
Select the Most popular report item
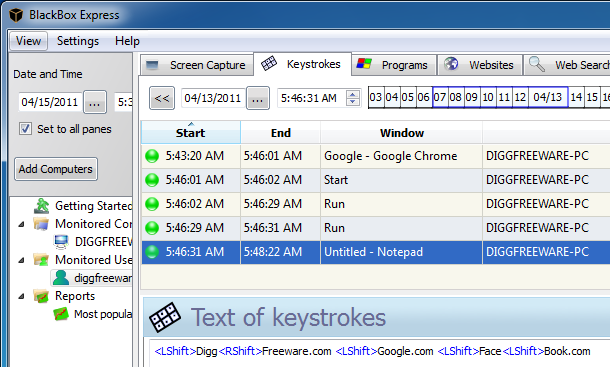[x=103, y=314]
